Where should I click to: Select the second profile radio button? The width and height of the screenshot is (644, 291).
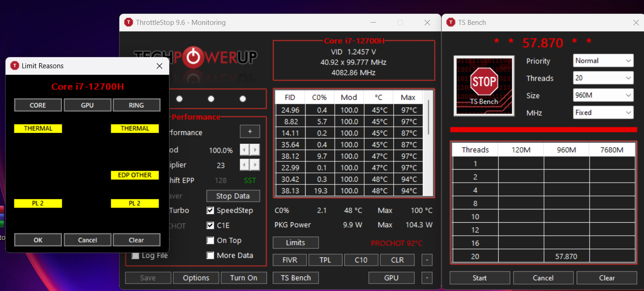click(179, 99)
